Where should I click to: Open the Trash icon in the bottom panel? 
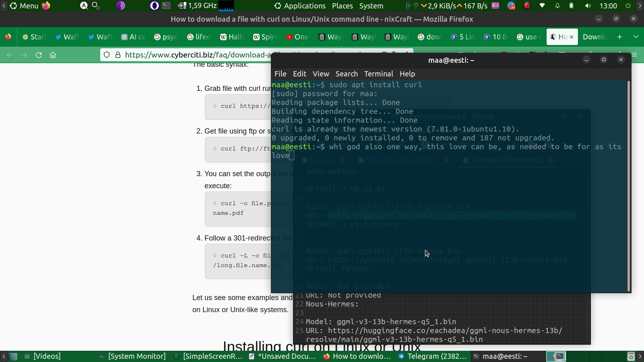click(x=631, y=356)
